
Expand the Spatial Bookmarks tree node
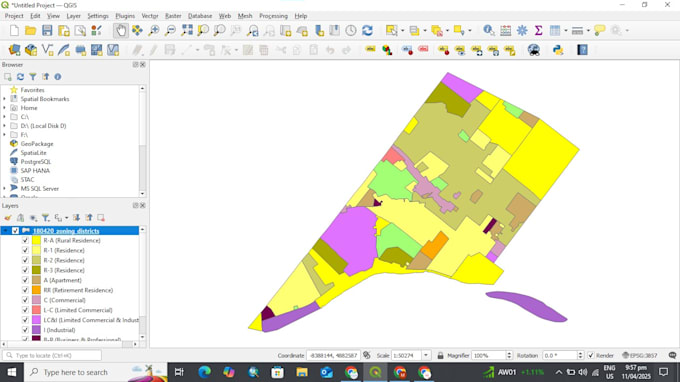tap(5, 99)
